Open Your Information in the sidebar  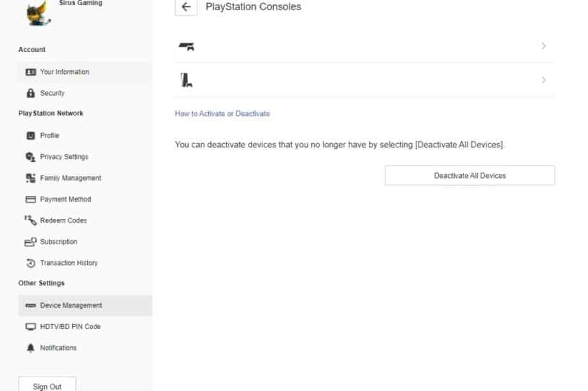tap(85, 72)
